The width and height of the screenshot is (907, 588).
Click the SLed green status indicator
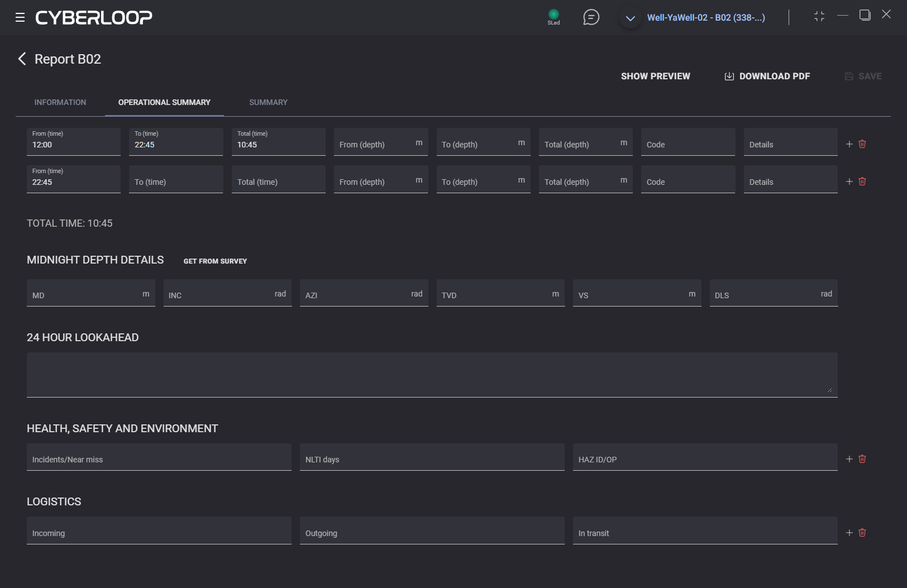click(553, 15)
